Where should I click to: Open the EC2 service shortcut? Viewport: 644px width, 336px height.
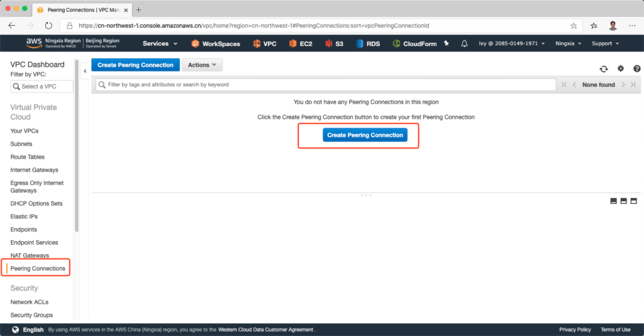301,43
